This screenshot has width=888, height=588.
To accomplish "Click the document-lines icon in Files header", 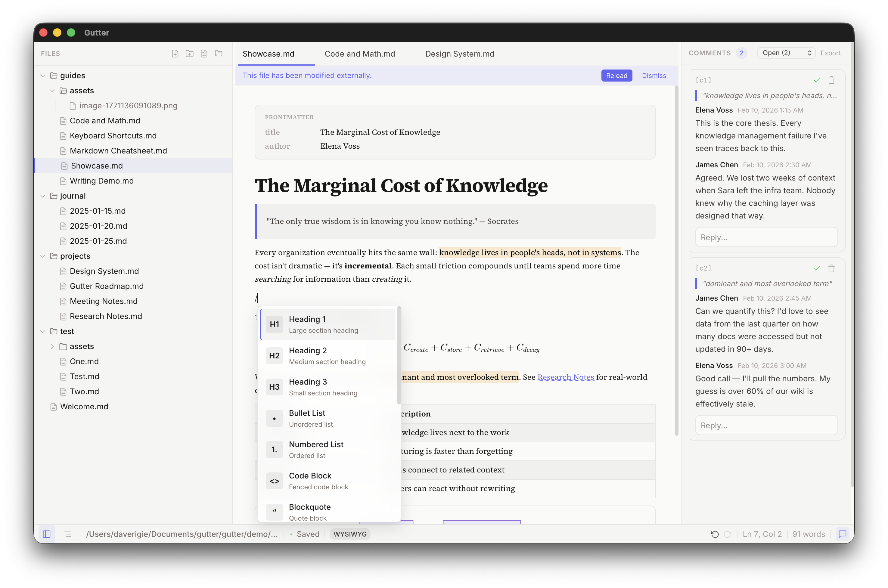I will point(204,54).
